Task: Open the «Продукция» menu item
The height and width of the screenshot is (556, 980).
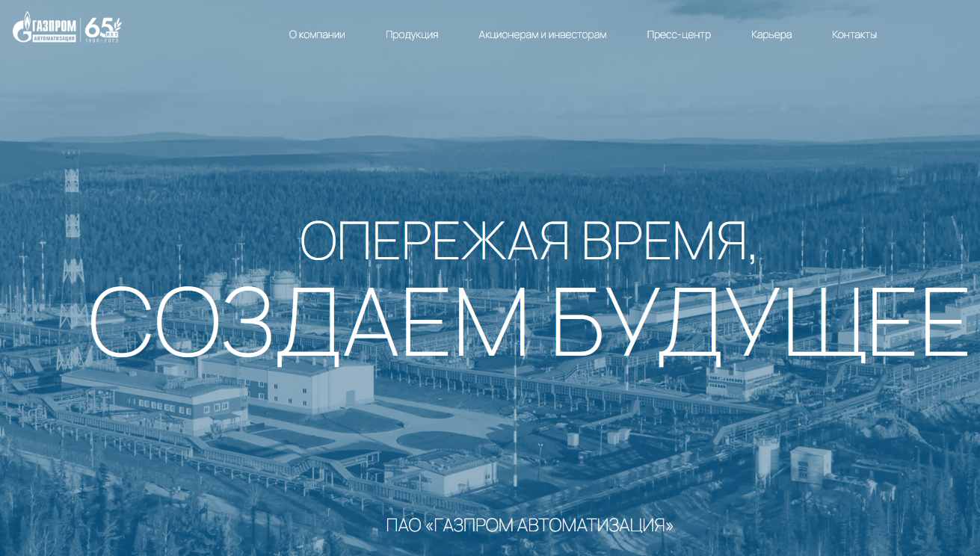Action: (412, 34)
